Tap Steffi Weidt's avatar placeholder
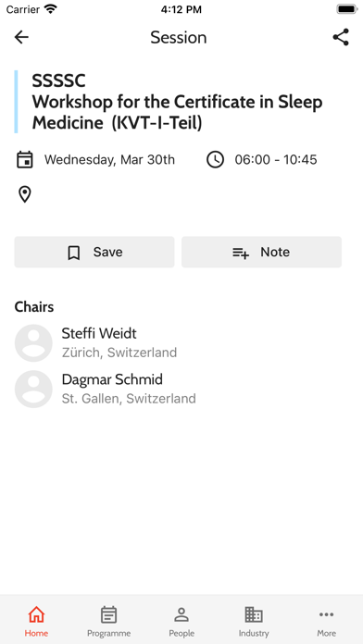The image size is (363, 644). 33,343
